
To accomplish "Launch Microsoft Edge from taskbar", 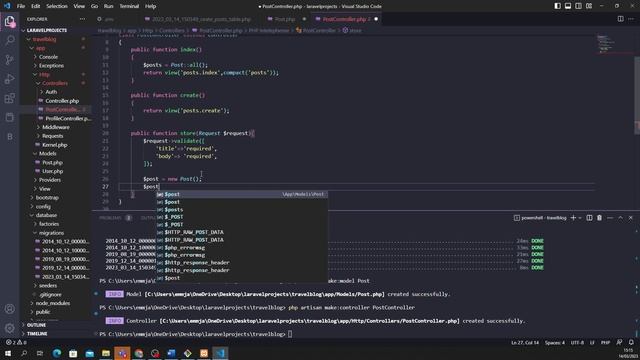I will (x=57, y=353).
